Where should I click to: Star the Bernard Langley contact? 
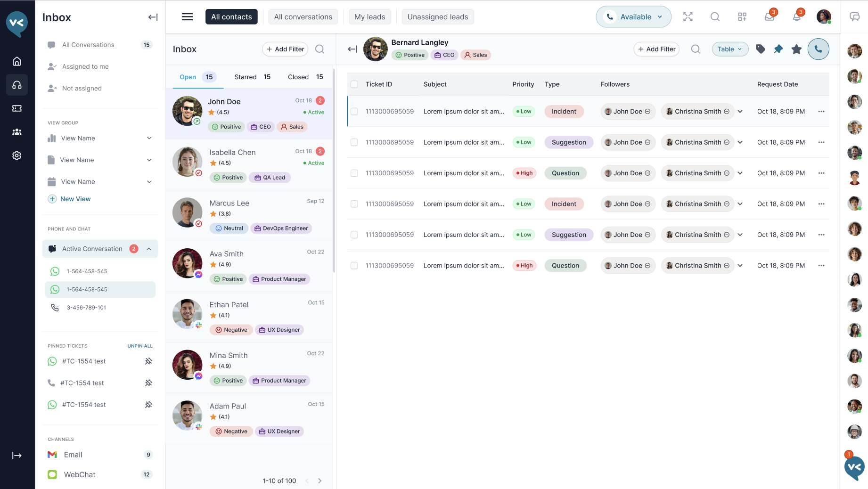(796, 49)
